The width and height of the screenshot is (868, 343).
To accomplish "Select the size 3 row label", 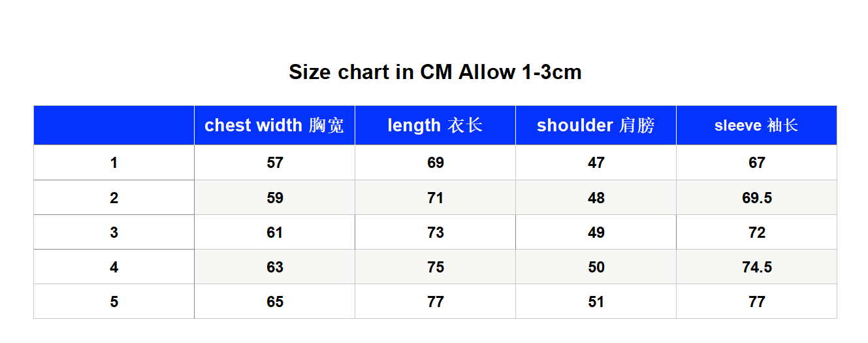I will (x=114, y=232).
